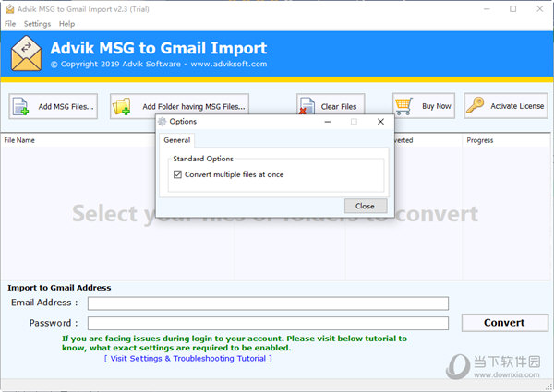Image resolution: width=554 pixels, height=392 pixels.
Task: Click the Import to Gmail Address heading
Action: pyautogui.click(x=59, y=288)
